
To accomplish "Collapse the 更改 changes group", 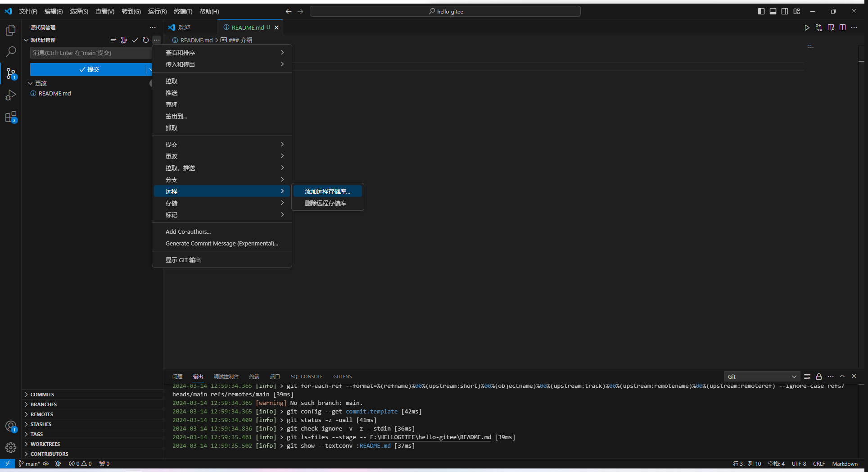I will [x=30, y=83].
